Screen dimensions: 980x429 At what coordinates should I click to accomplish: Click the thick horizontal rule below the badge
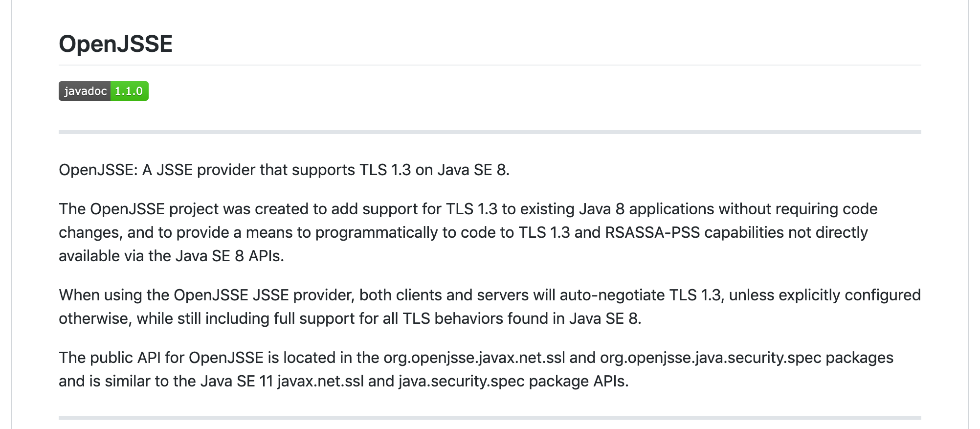[x=489, y=132]
